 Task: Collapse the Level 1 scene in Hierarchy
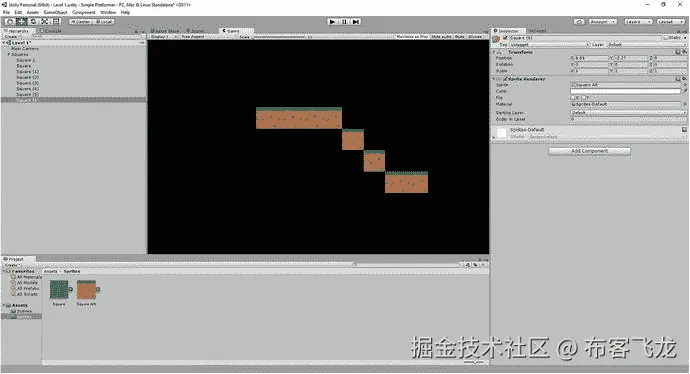tap(5, 43)
